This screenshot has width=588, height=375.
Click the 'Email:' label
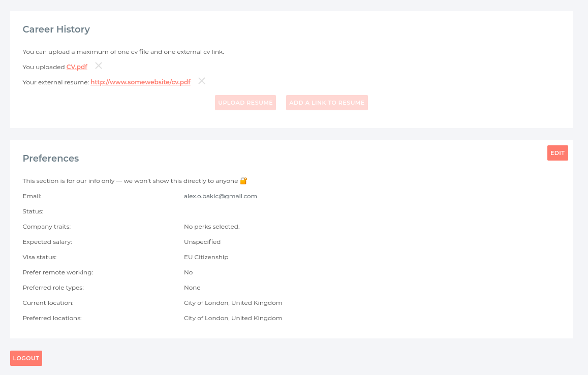(32, 196)
